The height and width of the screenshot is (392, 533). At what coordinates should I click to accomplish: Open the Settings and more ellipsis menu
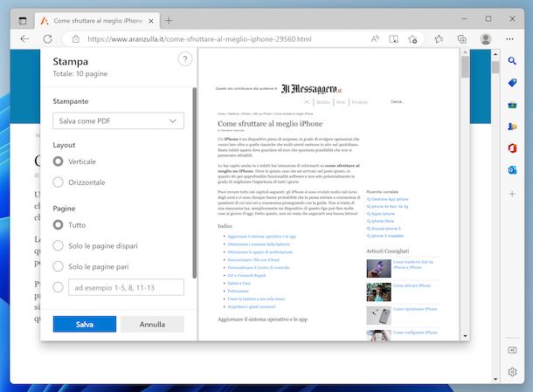click(509, 39)
